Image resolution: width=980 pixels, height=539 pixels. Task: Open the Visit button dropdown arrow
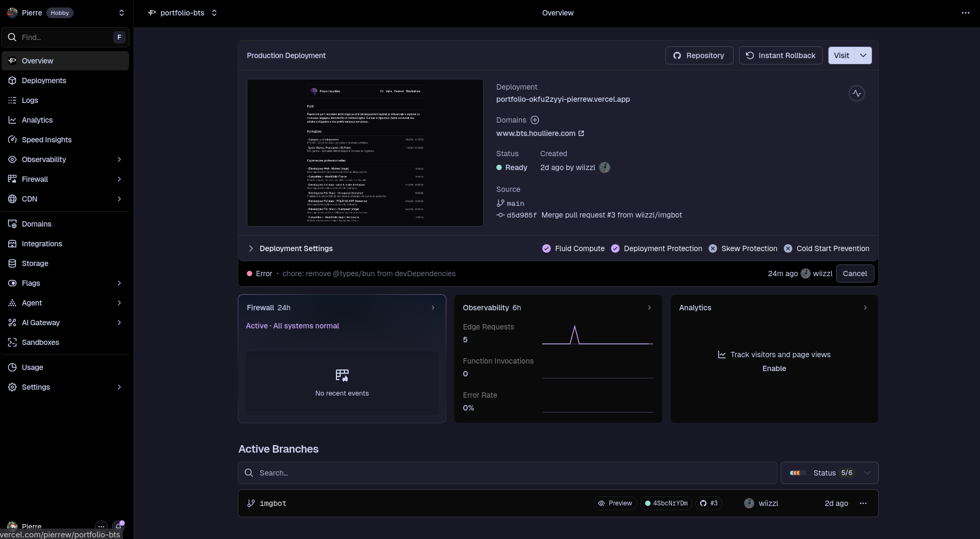coord(863,55)
